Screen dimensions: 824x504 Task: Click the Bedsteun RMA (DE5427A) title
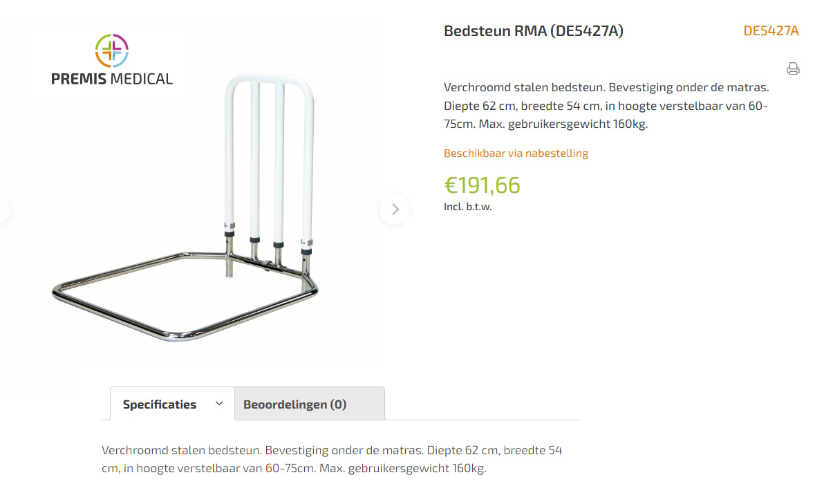tap(533, 30)
